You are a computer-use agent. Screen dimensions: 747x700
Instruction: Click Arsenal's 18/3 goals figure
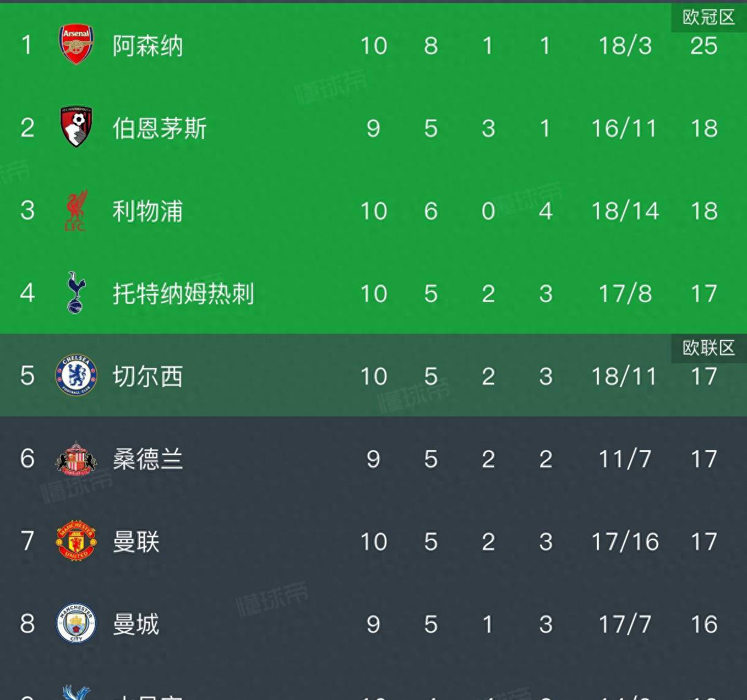coord(625,46)
